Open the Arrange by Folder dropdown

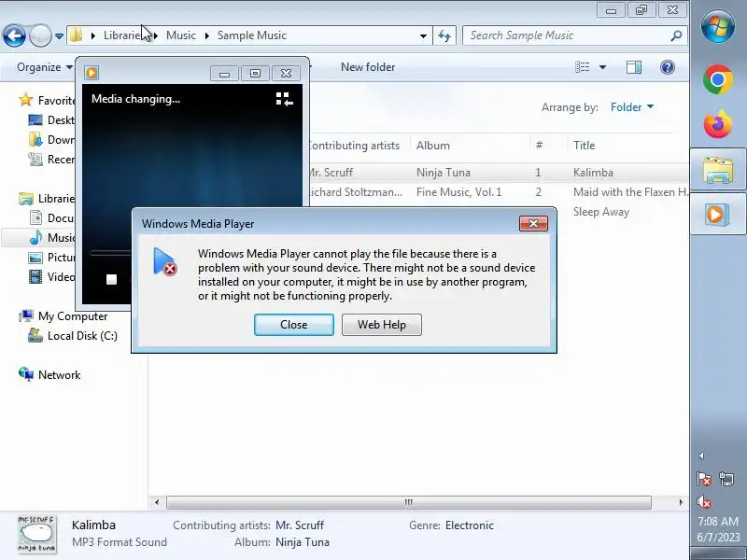point(632,107)
